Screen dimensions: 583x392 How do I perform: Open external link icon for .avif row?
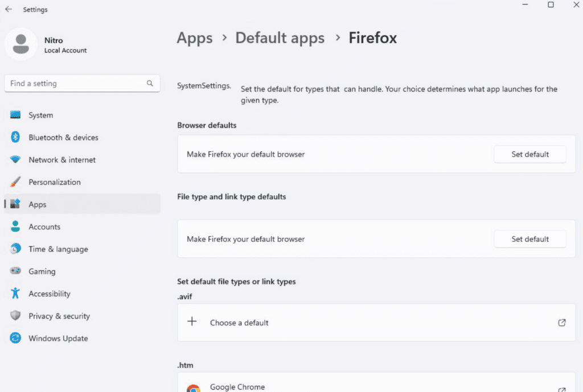coord(562,323)
